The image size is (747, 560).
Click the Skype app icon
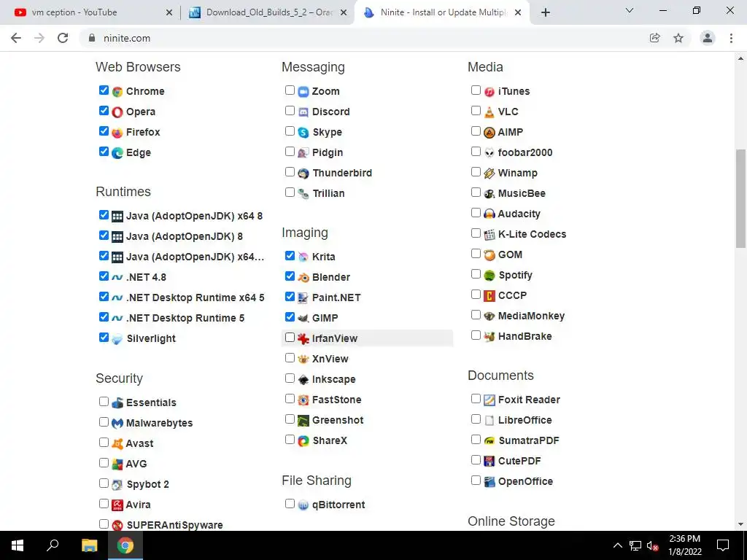coord(303,133)
